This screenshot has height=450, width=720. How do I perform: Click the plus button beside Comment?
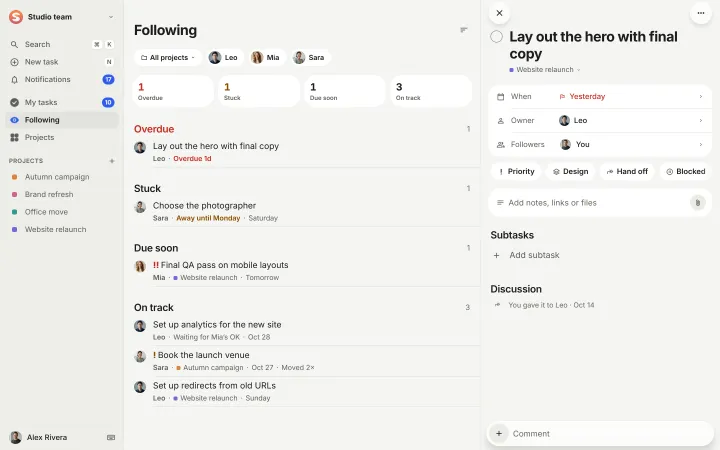[499, 433]
